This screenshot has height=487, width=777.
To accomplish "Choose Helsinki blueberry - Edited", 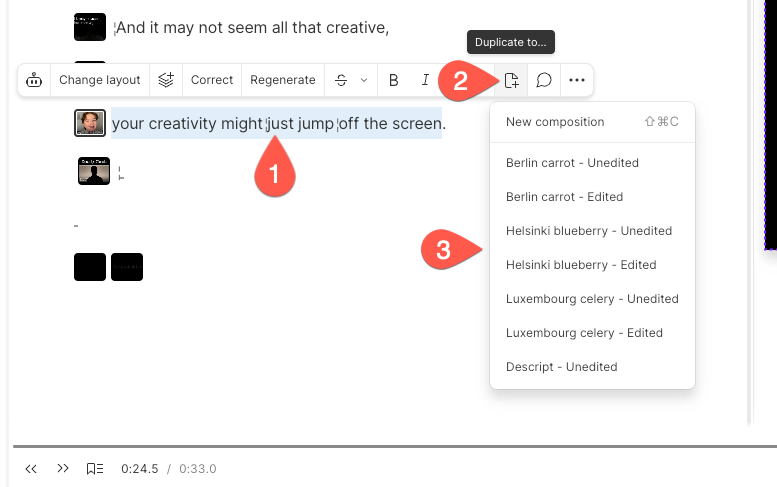I will (592, 265).
